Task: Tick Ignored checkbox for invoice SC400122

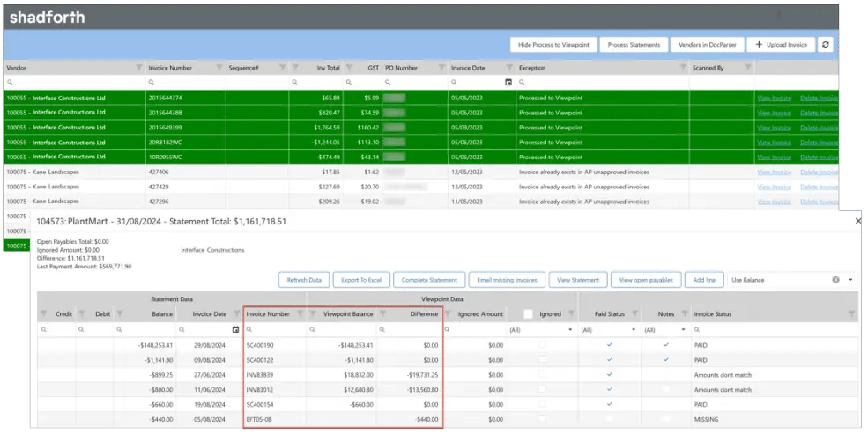Action: (542, 360)
